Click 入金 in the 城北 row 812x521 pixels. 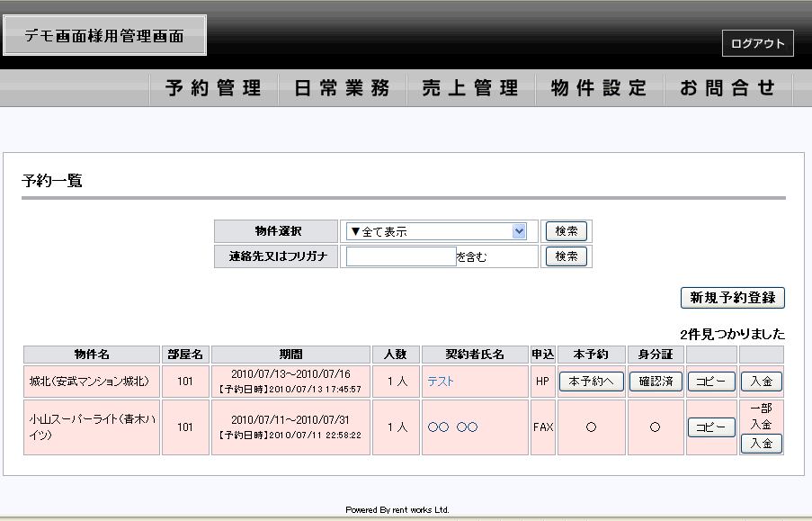tap(762, 382)
